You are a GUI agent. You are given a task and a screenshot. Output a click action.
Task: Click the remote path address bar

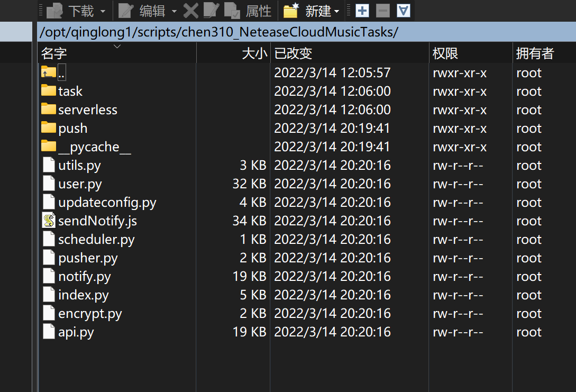click(212, 33)
